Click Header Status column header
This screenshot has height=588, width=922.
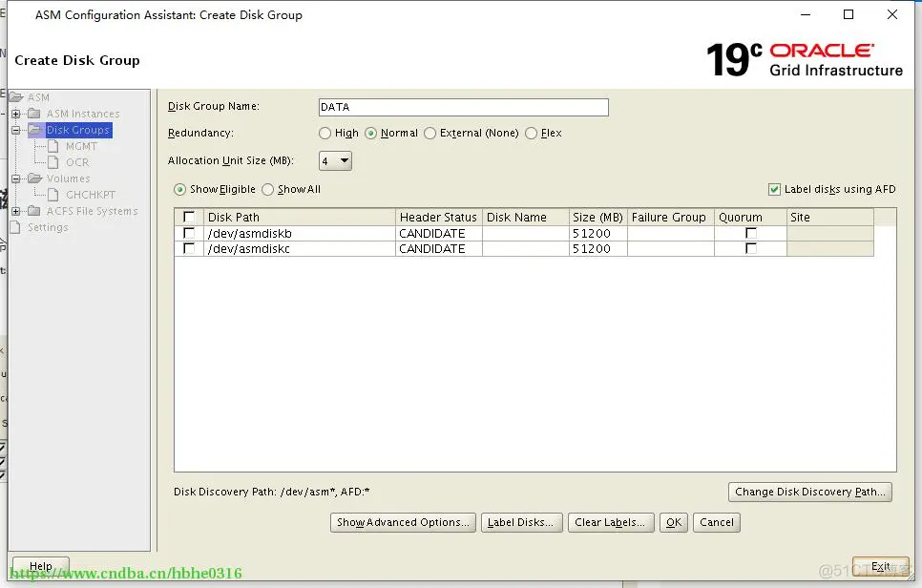coord(439,217)
